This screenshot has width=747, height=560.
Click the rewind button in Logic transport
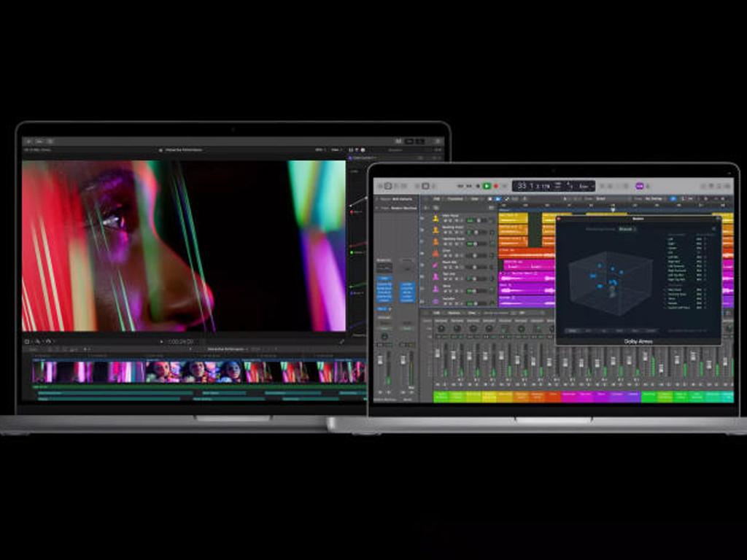[460, 186]
